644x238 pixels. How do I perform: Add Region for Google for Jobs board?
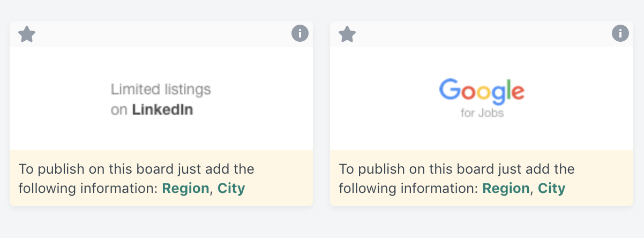[506, 189]
